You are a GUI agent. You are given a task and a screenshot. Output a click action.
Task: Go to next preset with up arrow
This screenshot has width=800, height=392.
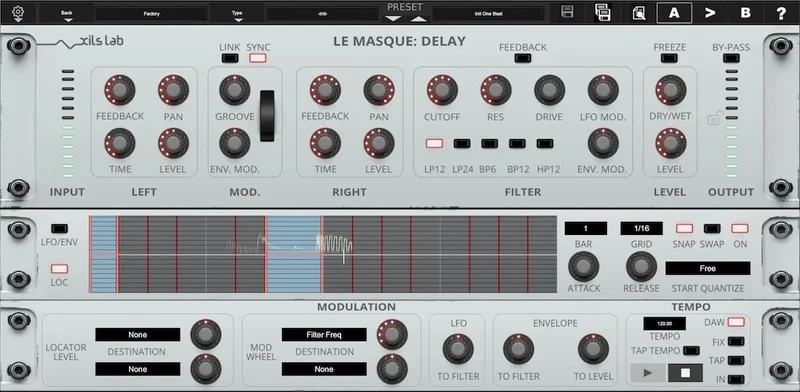point(418,19)
